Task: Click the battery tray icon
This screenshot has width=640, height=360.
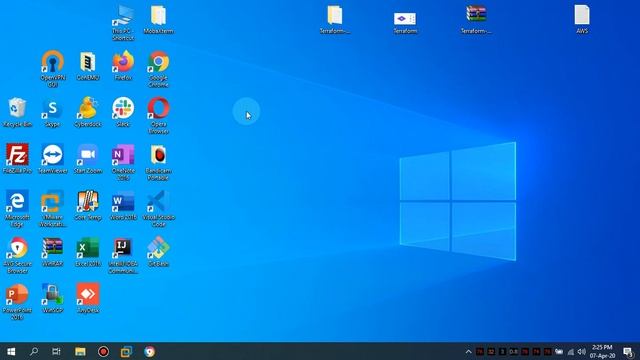Action: [x=559, y=351]
